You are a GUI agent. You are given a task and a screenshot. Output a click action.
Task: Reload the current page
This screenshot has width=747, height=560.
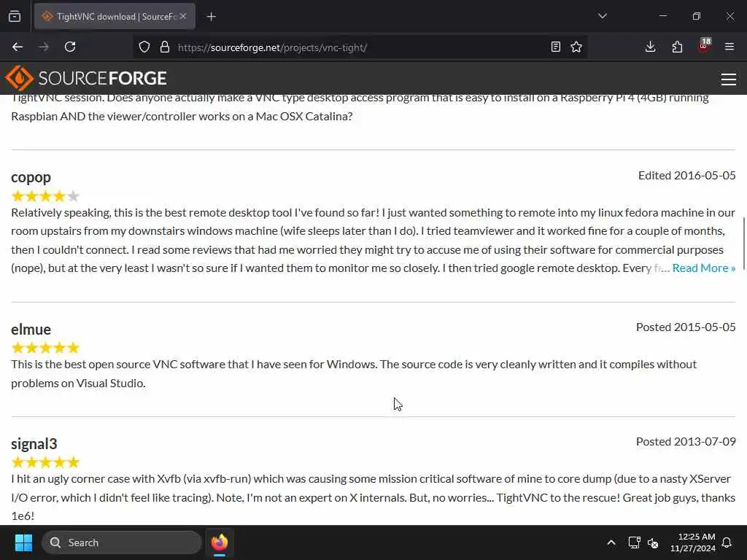coord(70,47)
